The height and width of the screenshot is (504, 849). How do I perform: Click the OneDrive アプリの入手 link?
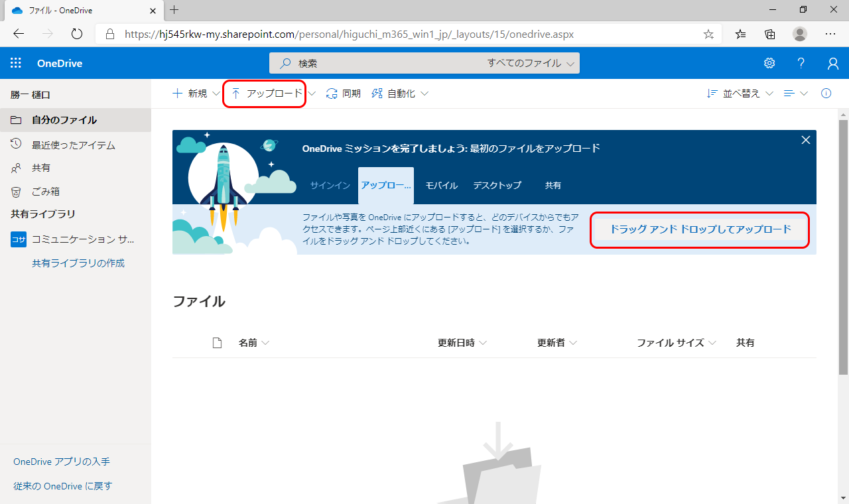[x=62, y=462]
